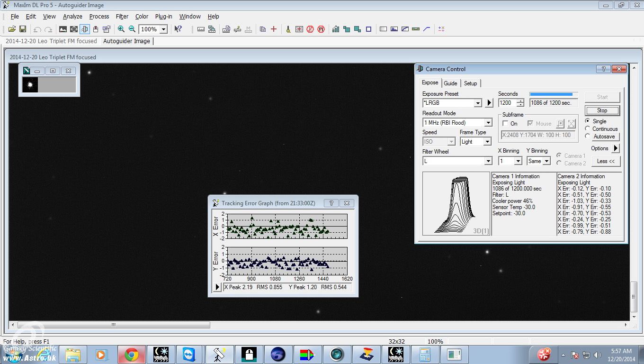The image size is (644, 364).
Task: Open the Analyze menu
Action: 72,17
